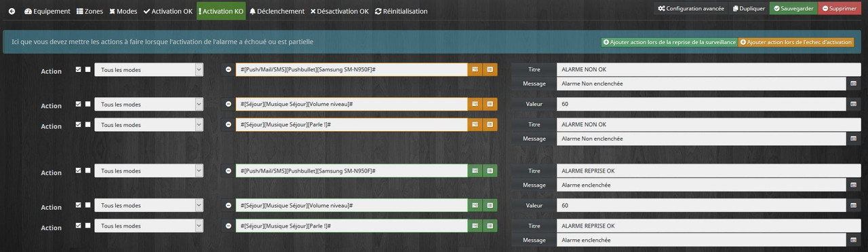The height and width of the screenshot is (252, 868).
Task: Click left green icon button beside green Pushbullet command
Action: (475, 170)
